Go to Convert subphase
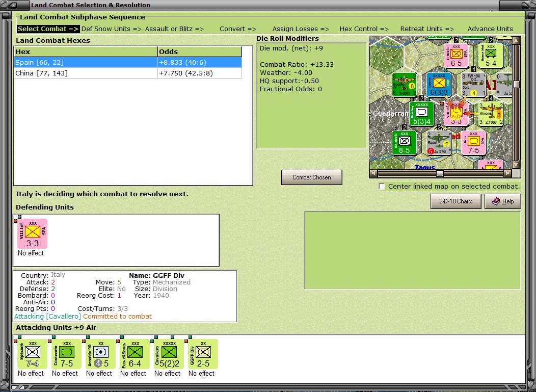This screenshot has width=536, height=392. point(237,29)
